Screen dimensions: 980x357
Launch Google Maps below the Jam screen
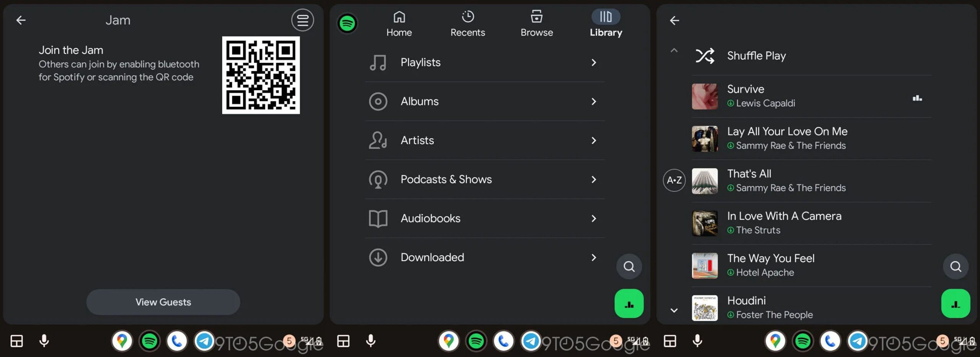(122, 341)
